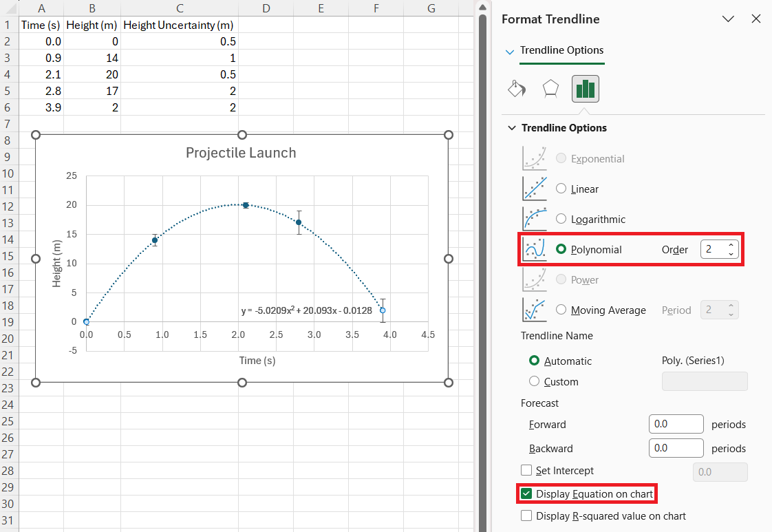Choose Automatic trendline name
The height and width of the screenshot is (532, 772).
point(534,361)
